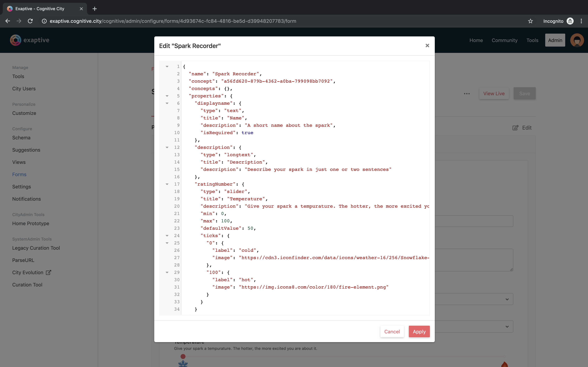Reload the page with browser refresh icon
The height and width of the screenshot is (367, 588).
coord(30,21)
